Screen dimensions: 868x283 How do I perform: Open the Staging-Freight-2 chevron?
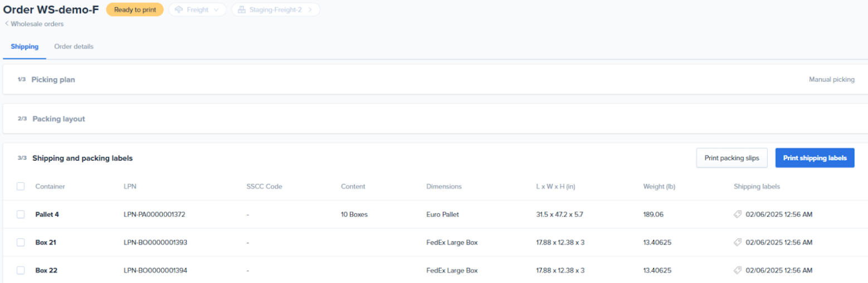(x=310, y=9)
